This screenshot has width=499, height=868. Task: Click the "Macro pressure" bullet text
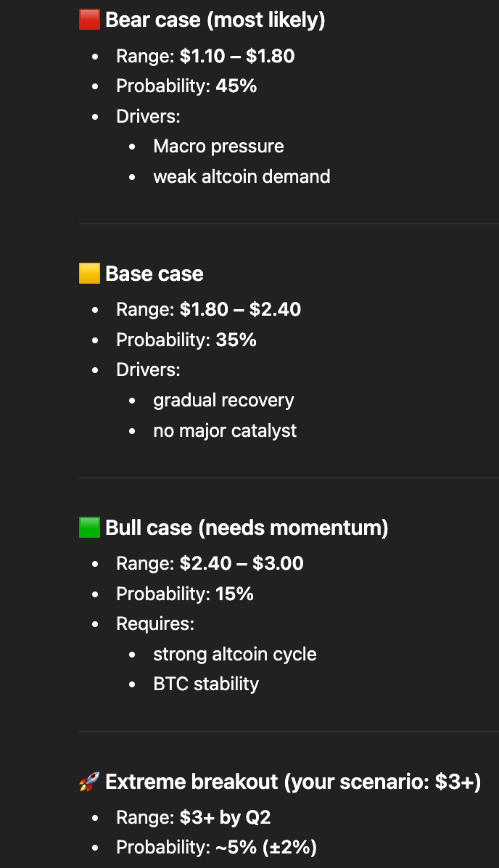218,146
